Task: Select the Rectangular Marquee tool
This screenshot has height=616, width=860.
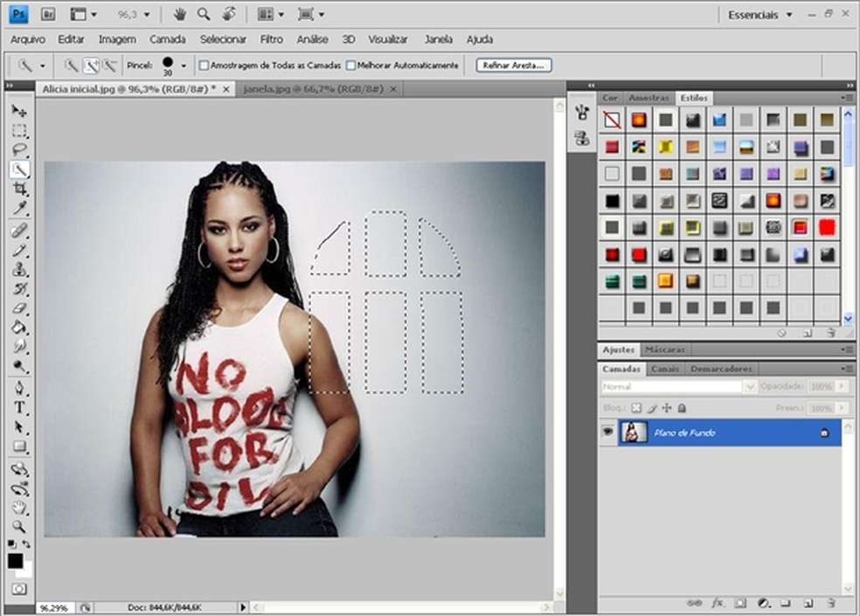Action: [19, 130]
